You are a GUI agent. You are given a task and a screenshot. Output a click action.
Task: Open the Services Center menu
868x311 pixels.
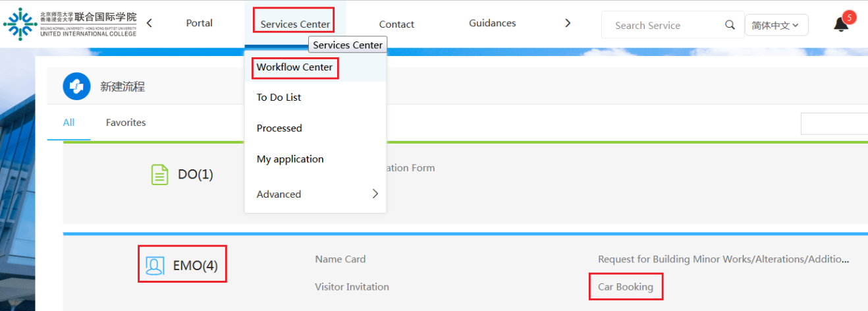coord(295,24)
